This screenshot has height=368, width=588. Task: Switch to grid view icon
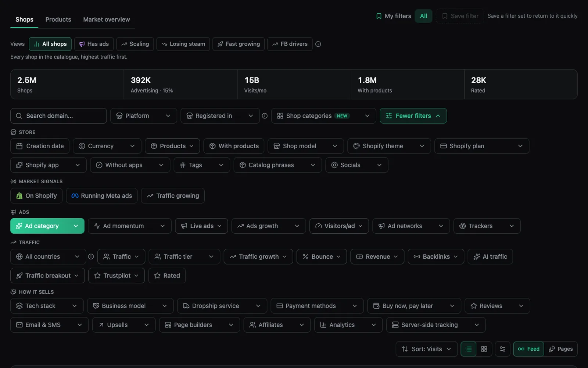coord(484,349)
